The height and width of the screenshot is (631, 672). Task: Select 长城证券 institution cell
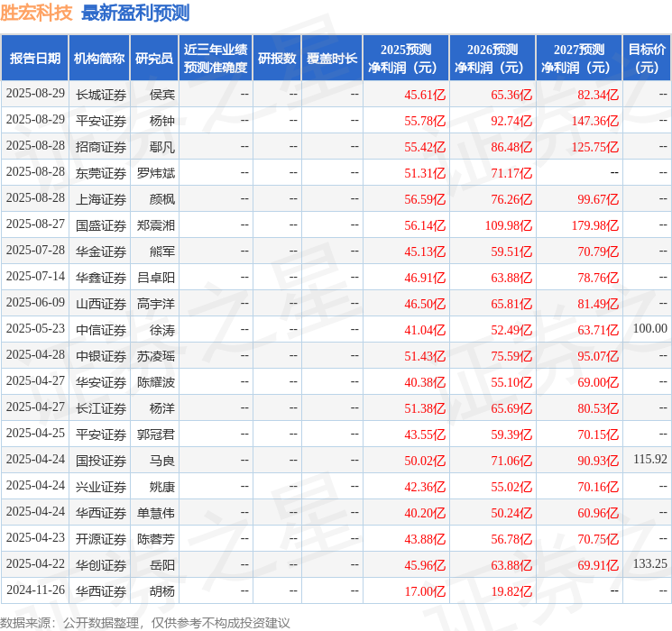pyautogui.click(x=101, y=95)
